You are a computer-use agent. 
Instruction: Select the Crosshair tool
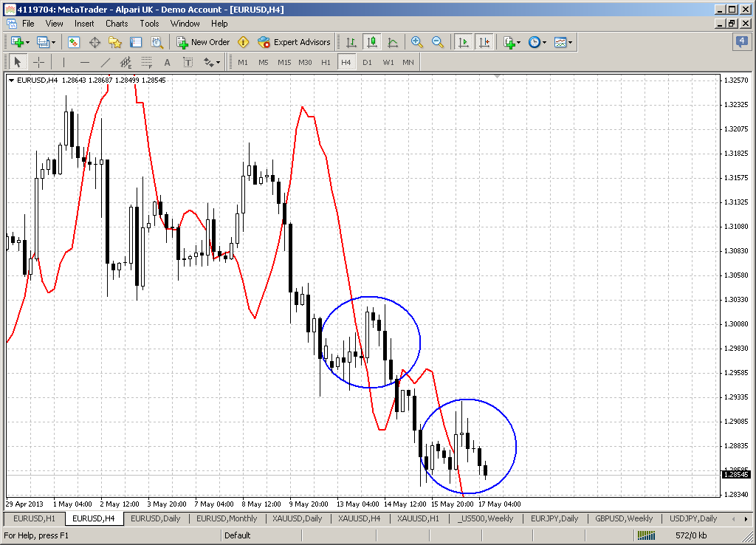(x=38, y=62)
